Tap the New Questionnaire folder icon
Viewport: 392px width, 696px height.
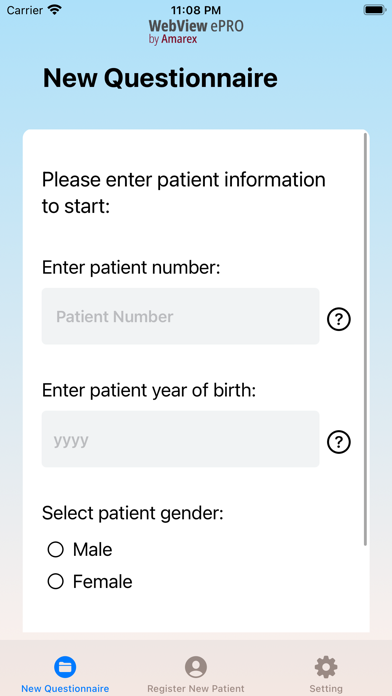click(65, 667)
